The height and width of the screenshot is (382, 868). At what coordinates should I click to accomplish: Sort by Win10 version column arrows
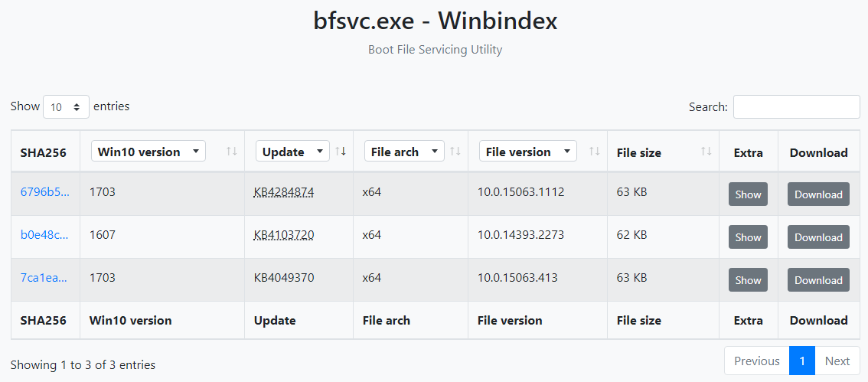pyautogui.click(x=231, y=151)
